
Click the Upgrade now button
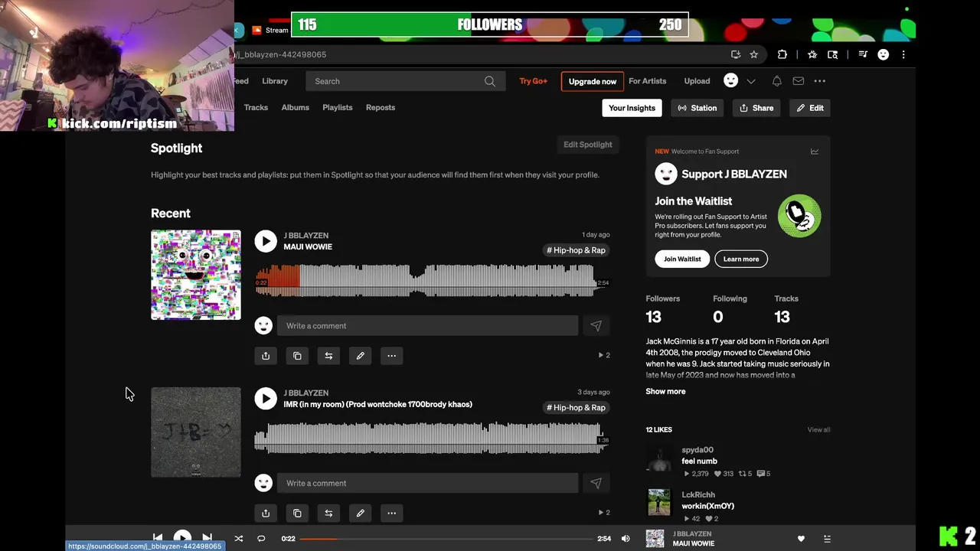pos(593,81)
